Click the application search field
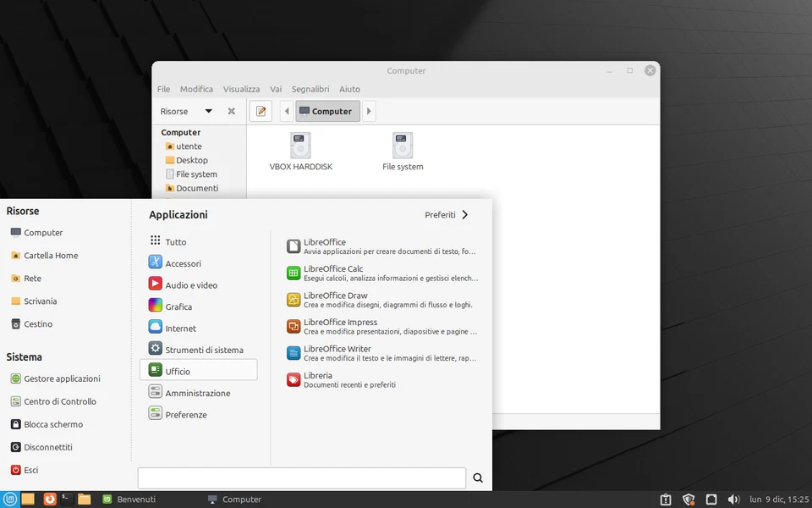This screenshot has height=508, width=812. pos(302,478)
